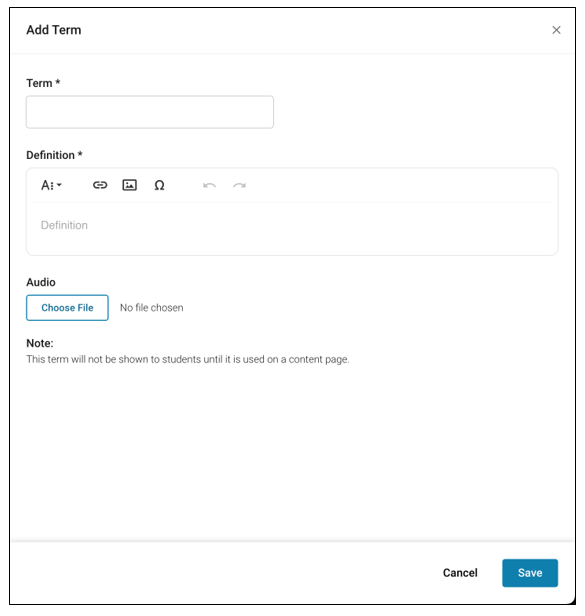Click the 'Term *' field label
The width and height of the screenshot is (585, 616).
(43, 83)
